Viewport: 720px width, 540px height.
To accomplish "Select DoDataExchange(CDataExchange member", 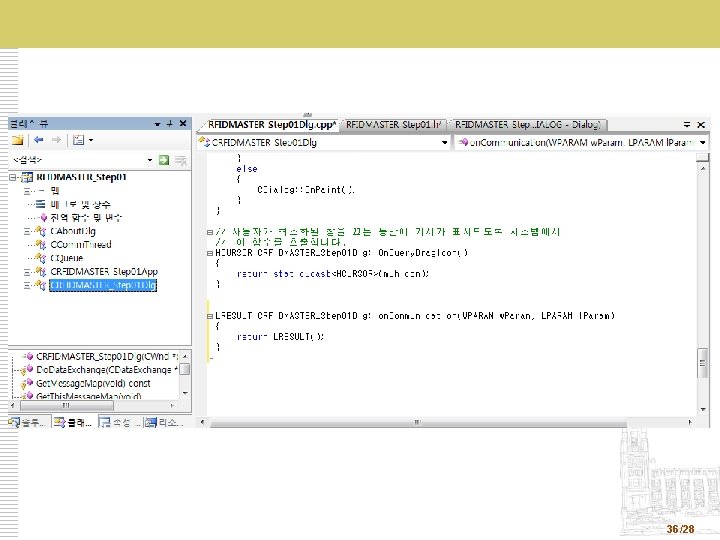I will point(107,370).
